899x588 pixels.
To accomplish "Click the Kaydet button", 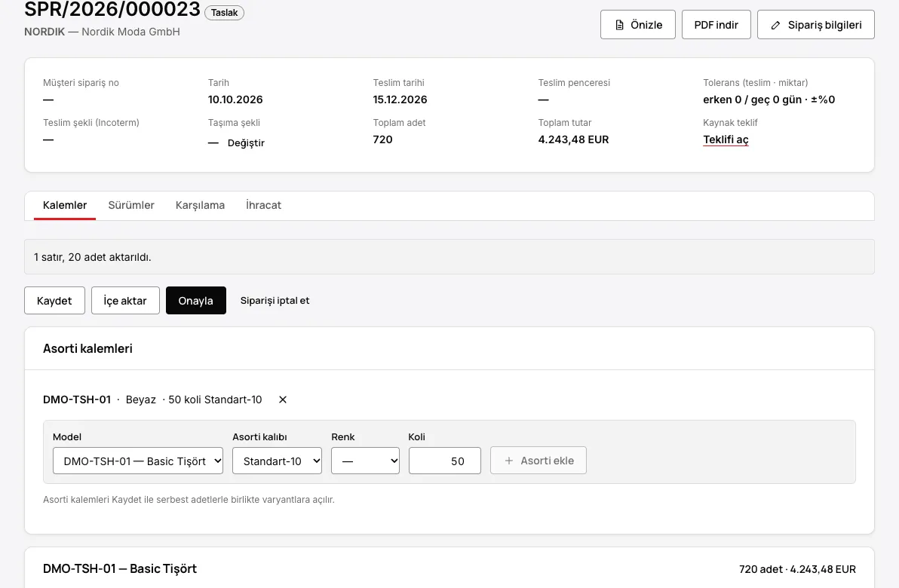I will point(54,300).
